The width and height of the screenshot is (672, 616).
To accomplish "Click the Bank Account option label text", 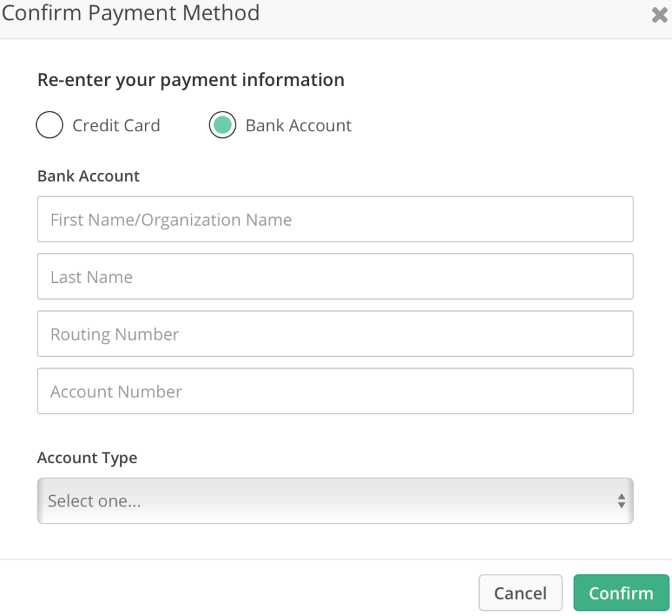I will click(x=299, y=125).
